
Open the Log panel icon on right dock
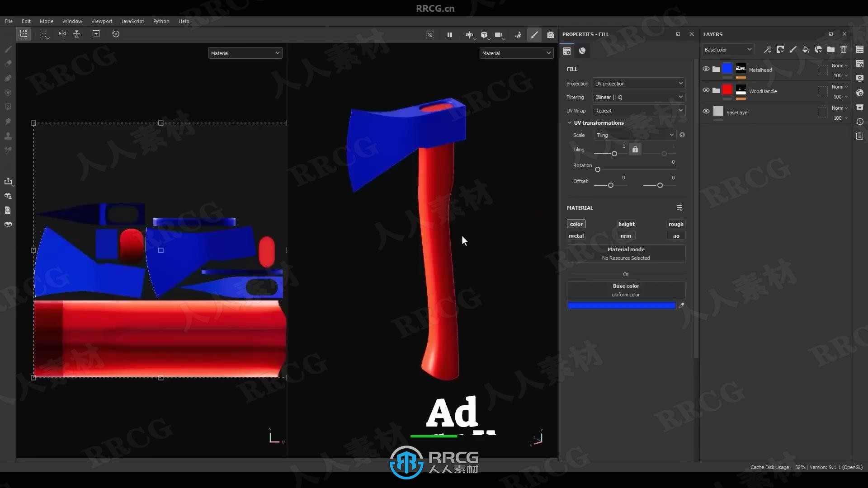point(860,136)
